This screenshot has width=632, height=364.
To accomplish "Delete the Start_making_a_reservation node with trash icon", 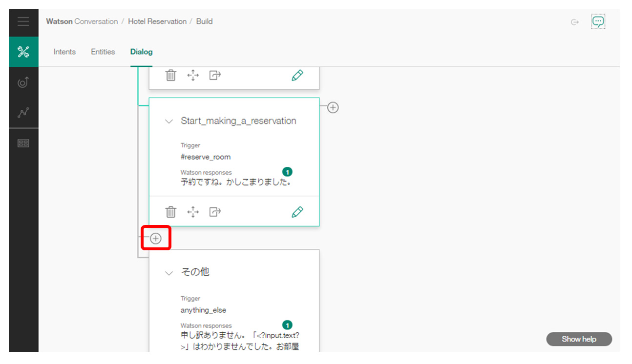I will pyautogui.click(x=170, y=212).
